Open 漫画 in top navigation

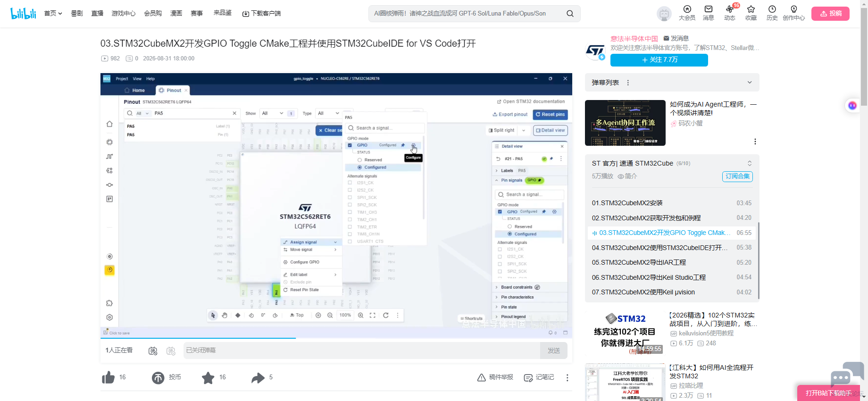[176, 13]
